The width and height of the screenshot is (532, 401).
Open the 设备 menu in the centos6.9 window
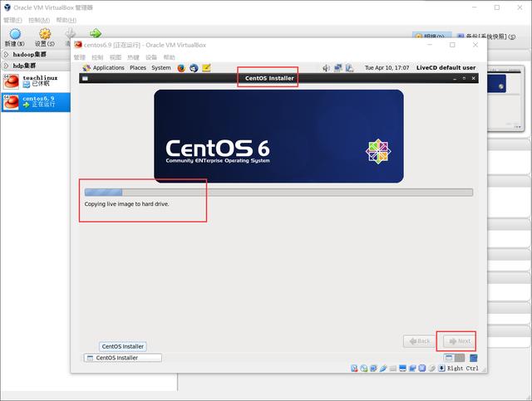(151, 57)
